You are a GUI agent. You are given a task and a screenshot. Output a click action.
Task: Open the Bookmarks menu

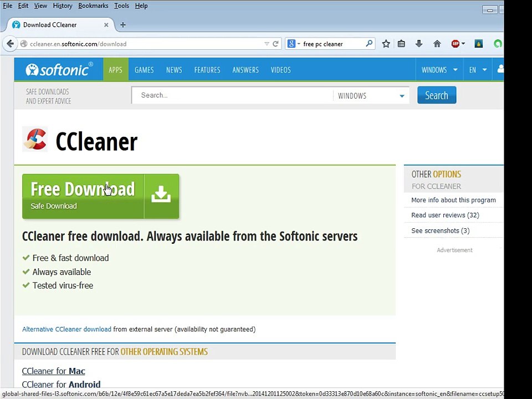pyautogui.click(x=93, y=6)
